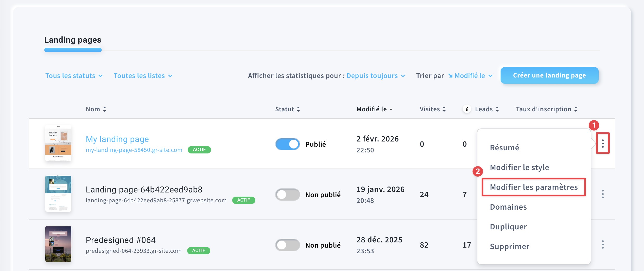The height and width of the screenshot is (271, 644).
Task: Open actions menu for Predesigned #064 row
Action: pyautogui.click(x=603, y=244)
